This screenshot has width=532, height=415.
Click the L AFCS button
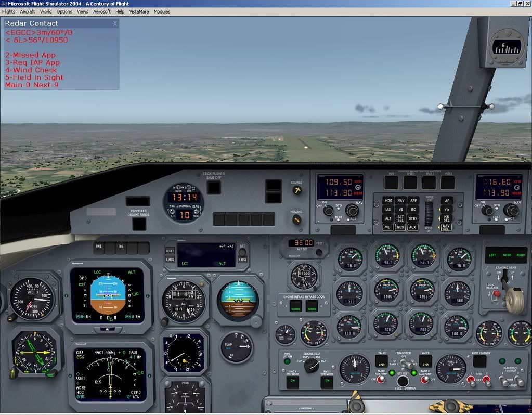point(170,260)
